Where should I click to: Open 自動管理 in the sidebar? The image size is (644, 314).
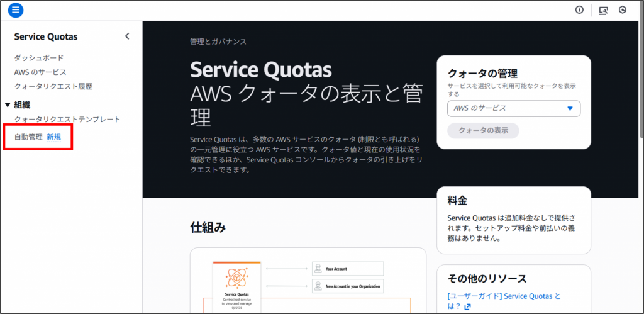coord(28,137)
